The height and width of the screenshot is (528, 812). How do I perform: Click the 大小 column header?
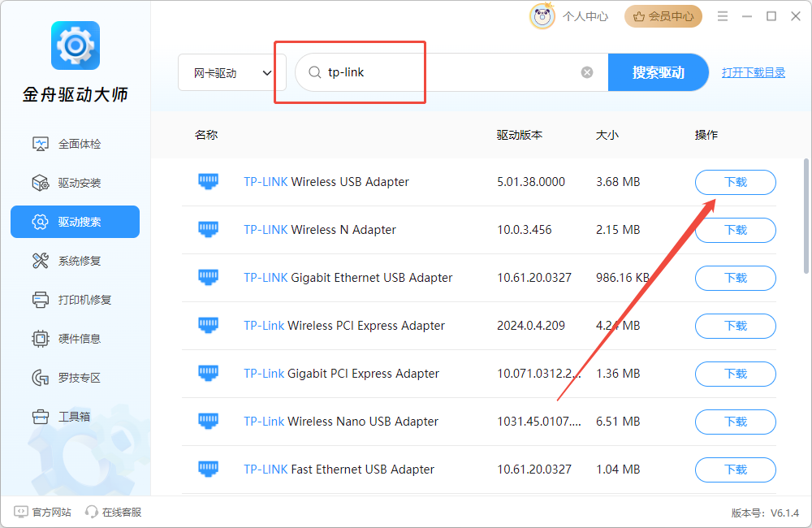coord(607,135)
